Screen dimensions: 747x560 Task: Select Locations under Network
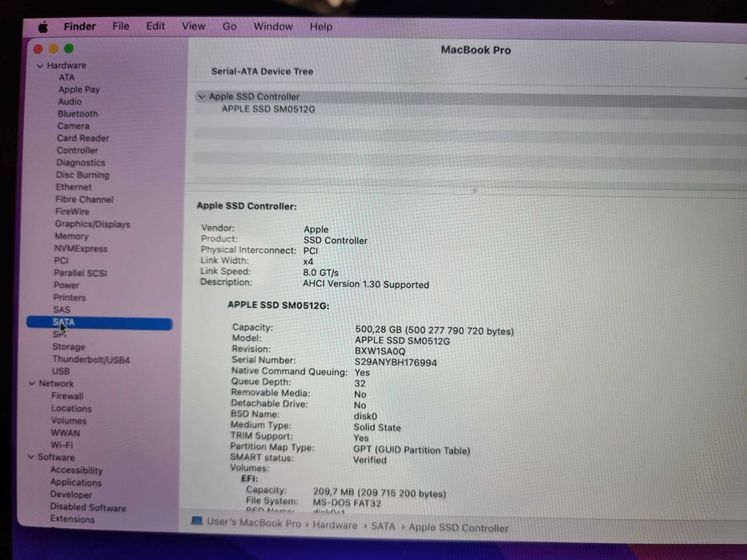(x=71, y=409)
